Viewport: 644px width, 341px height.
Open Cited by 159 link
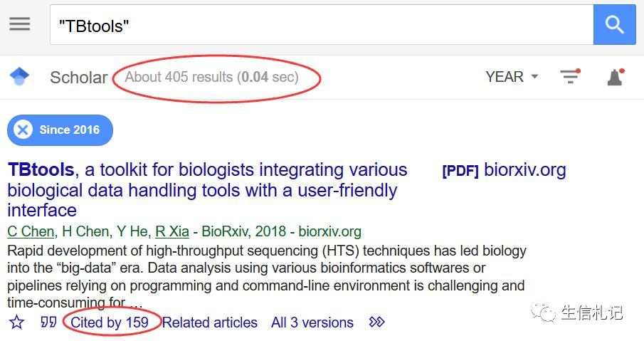(110, 322)
